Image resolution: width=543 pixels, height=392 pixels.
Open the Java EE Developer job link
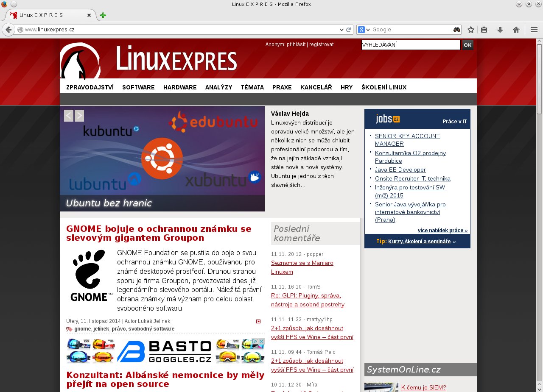pyautogui.click(x=400, y=170)
